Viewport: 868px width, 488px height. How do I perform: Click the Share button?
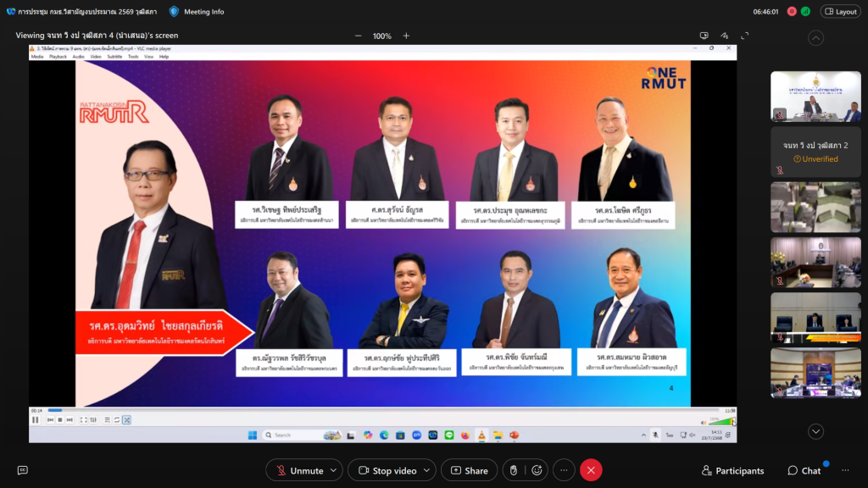point(468,470)
